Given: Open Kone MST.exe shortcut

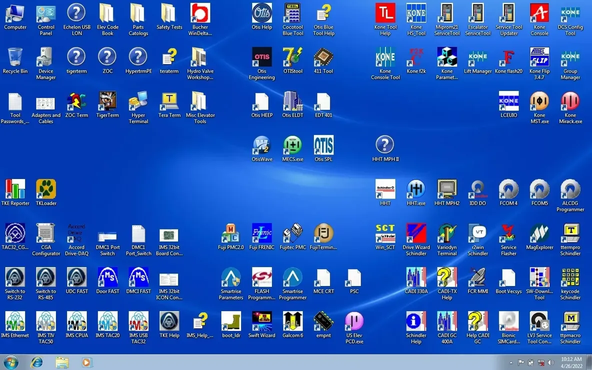Looking at the screenshot, I should (x=540, y=107).
